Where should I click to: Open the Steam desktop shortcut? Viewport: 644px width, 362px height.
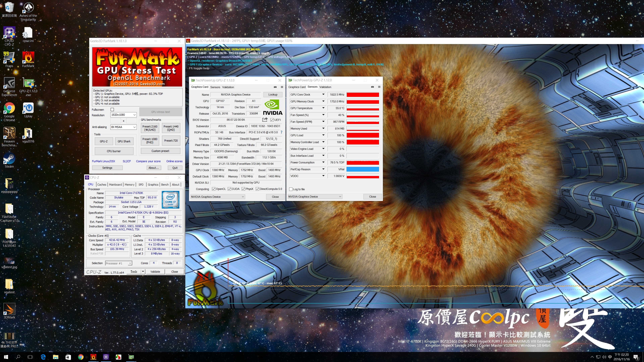point(9,160)
